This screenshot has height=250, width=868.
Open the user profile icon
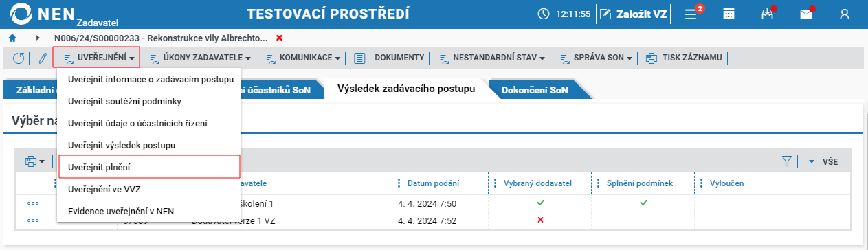[x=845, y=14]
